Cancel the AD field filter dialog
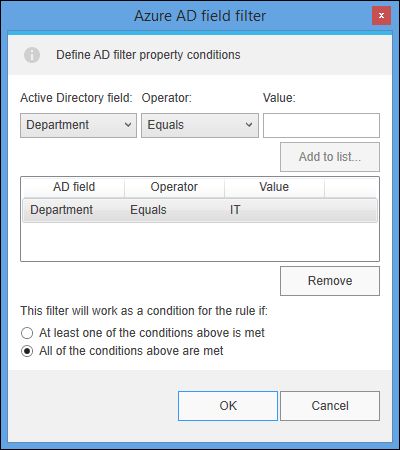This screenshot has width=400, height=450. click(330, 406)
